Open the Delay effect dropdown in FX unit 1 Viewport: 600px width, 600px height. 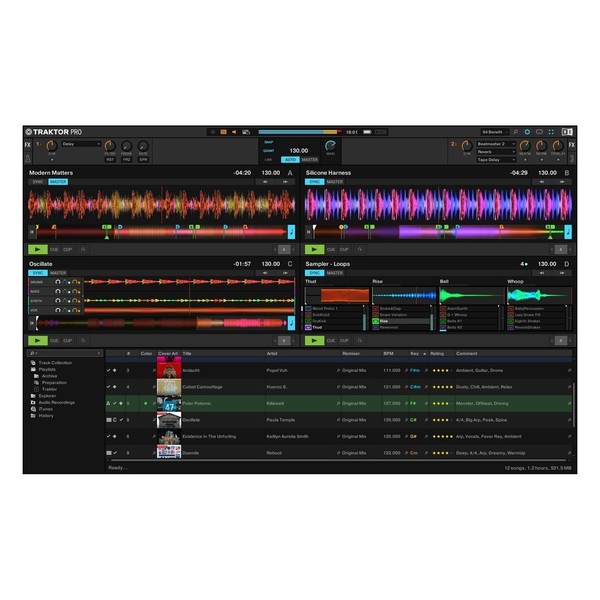click(x=81, y=144)
